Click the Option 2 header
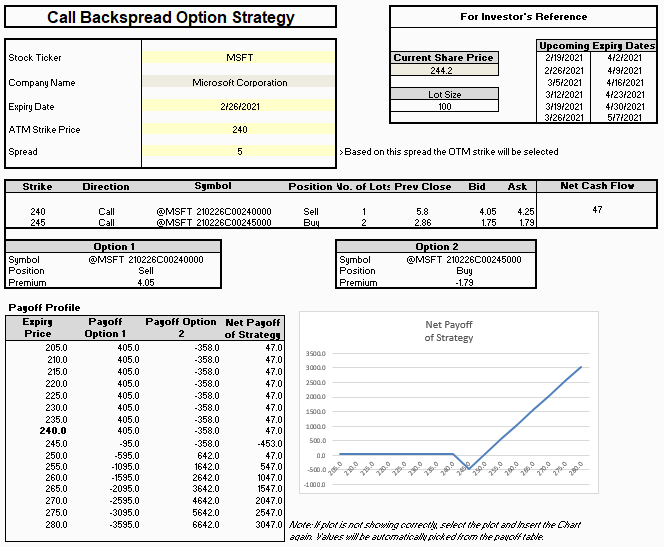The image size is (664, 547). pyautogui.click(x=436, y=247)
